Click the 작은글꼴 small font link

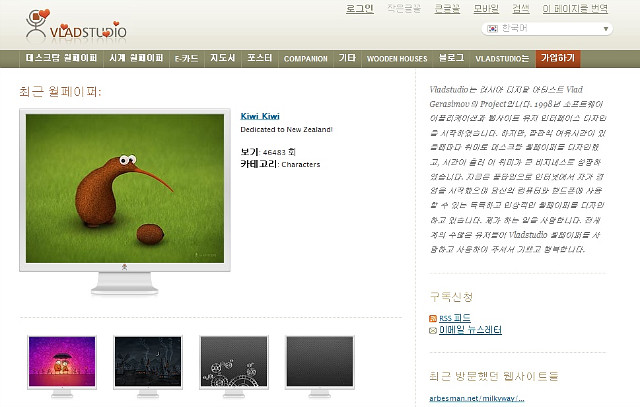404,9
